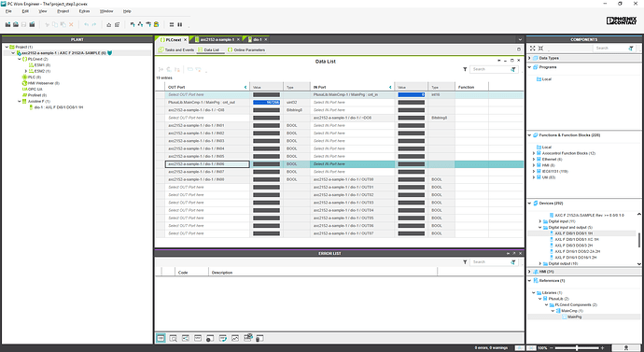Open the Extras menu
644x352 pixels.
coord(84,11)
